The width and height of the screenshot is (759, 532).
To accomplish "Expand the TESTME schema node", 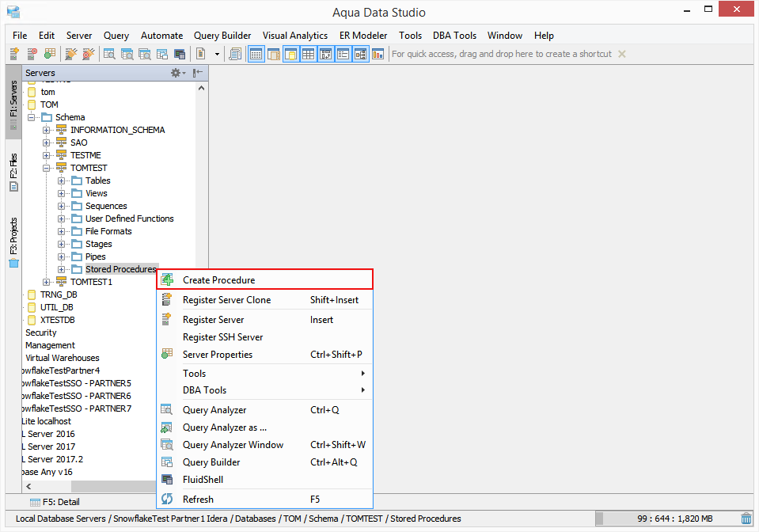I will click(x=47, y=155).
